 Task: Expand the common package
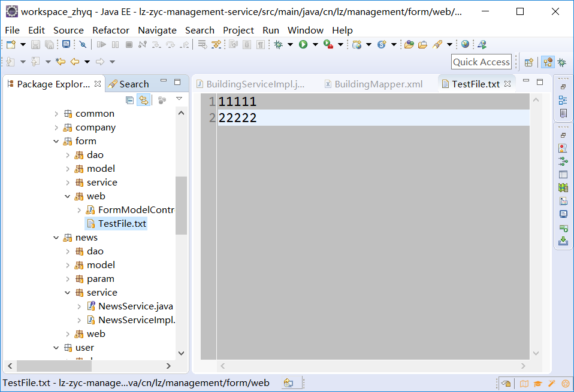(56, 114)
